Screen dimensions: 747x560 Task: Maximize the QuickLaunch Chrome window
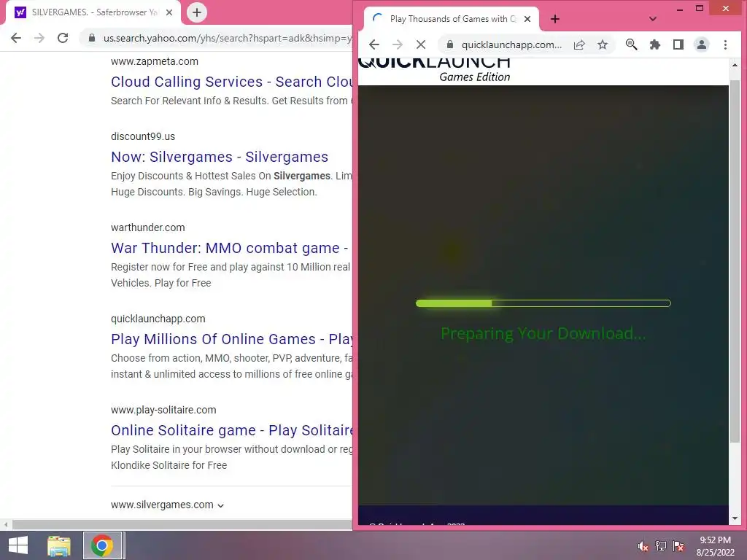700,8
